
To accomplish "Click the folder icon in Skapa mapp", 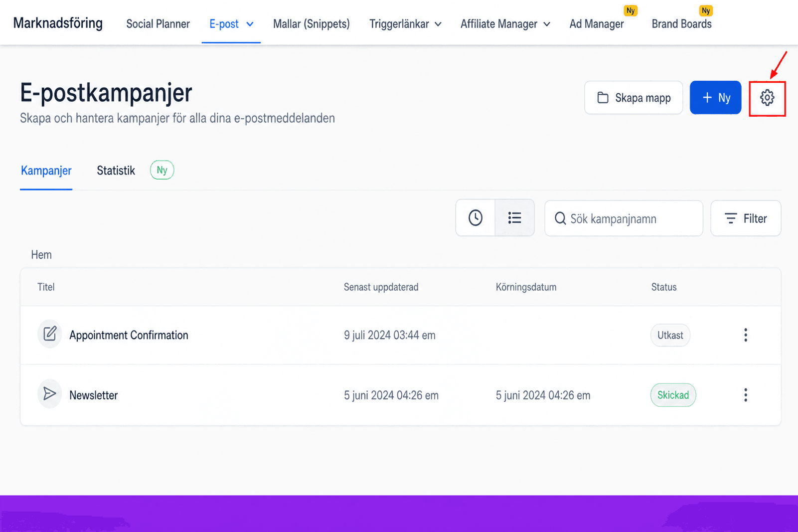I will (603, 98).
